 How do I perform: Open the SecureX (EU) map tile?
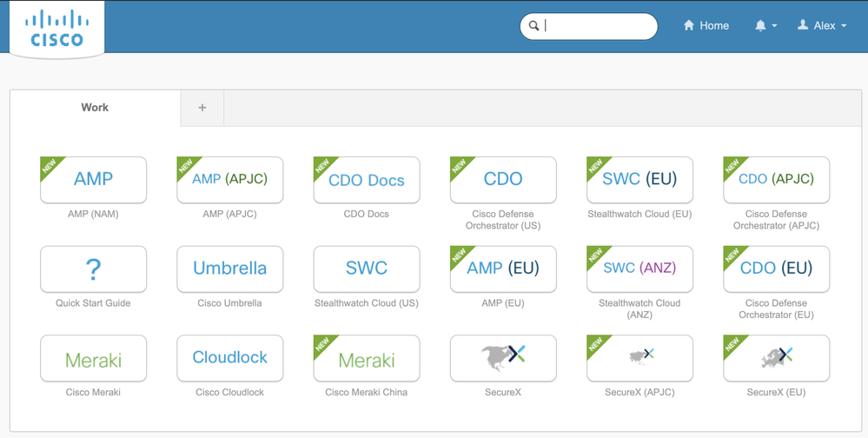tap(776, 357)
